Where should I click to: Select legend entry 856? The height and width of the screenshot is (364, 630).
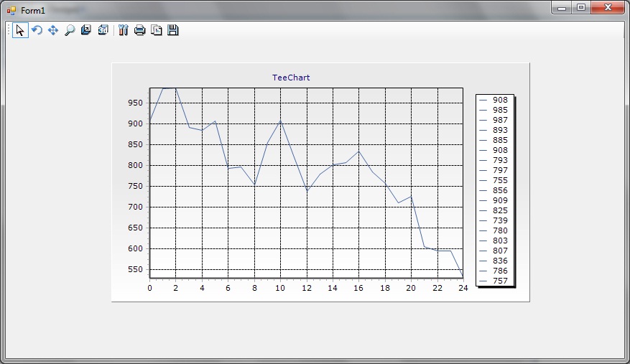click(500, 190)
